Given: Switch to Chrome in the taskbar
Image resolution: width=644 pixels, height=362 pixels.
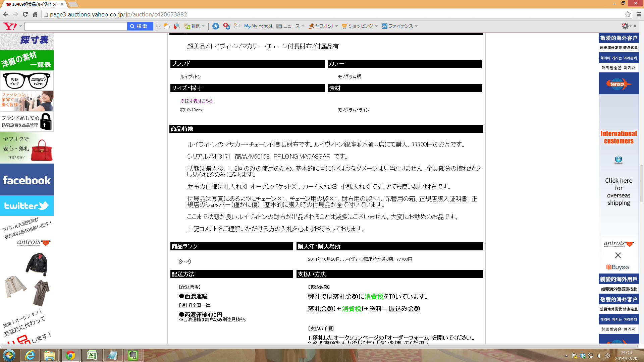Looking at the screenshot, I should tap(70, 355).
